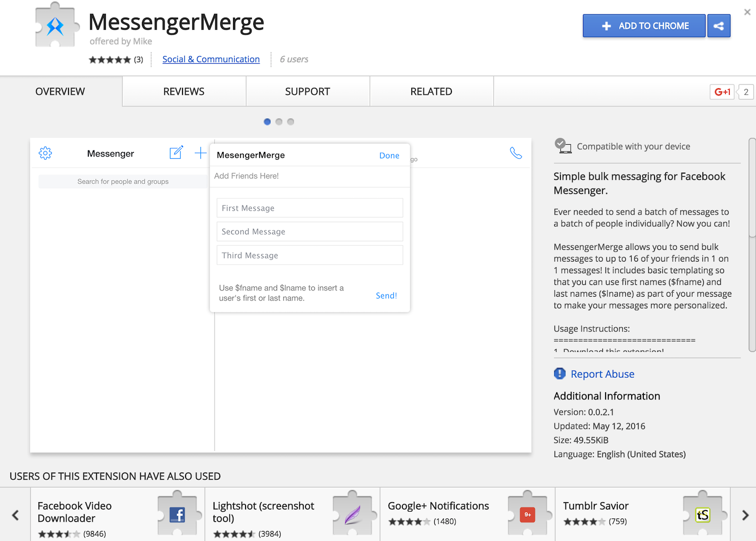Image resolution: width=756 pixels, height=541 pixels.
Task: Select the settings gear in the Messenger screenshot
Action: click(45, 153)
